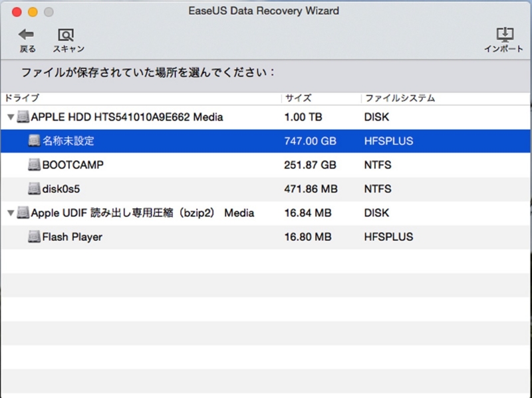This screenshot has width=532, height=398.
Task: Click HFSPLUS in the 名称未設定 row
Action: (x=388, y=141)
